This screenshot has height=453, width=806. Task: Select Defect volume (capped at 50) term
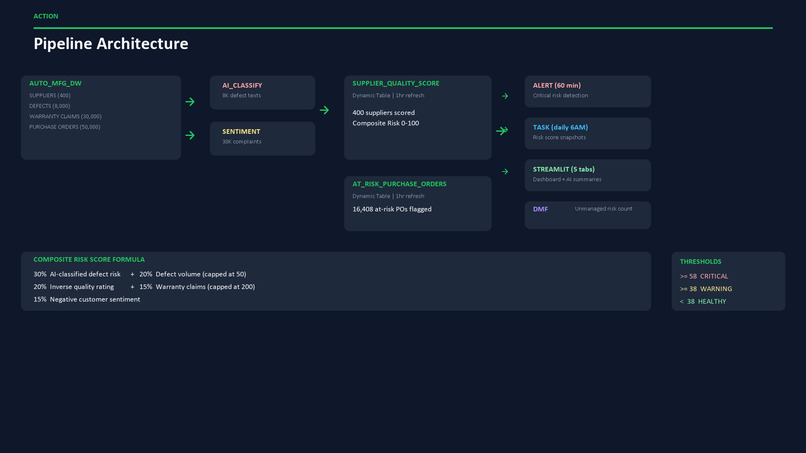click(x=201, y=275)
